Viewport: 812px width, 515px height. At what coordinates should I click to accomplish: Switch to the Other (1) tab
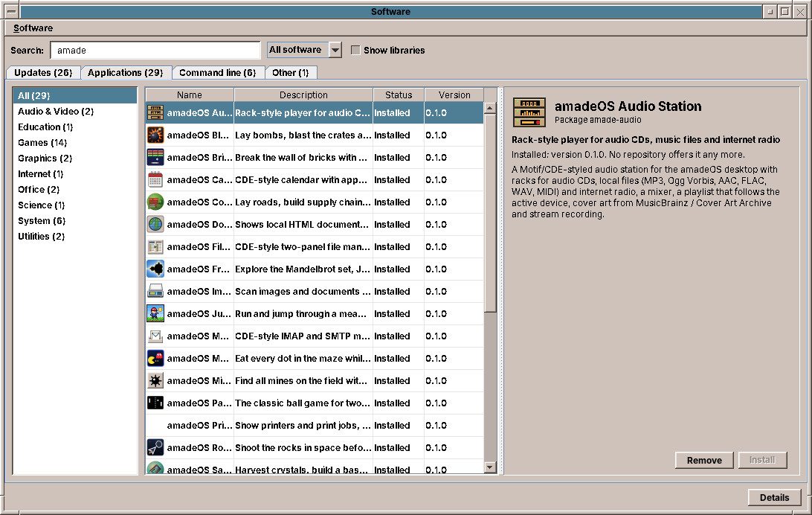coord(291,72)
